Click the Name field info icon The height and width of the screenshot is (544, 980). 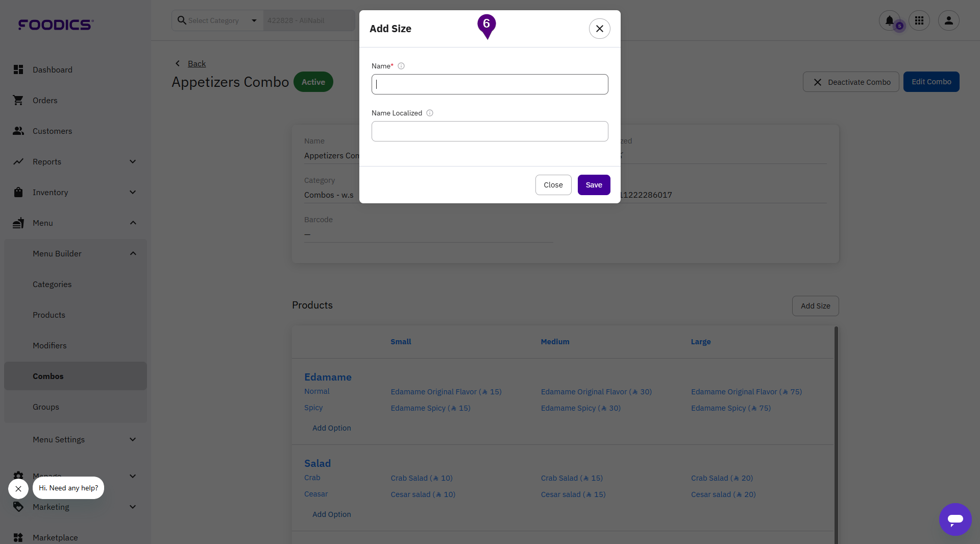(401, 66)
